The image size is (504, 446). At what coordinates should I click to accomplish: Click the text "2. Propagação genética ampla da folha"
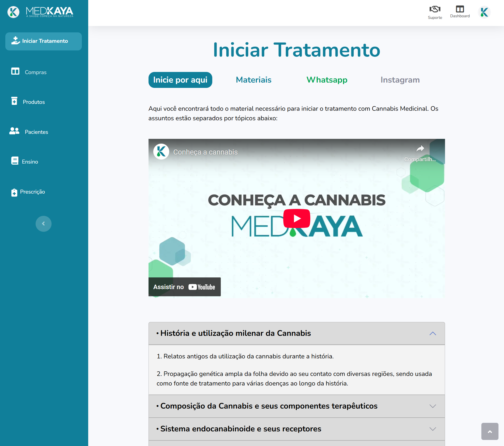294,379
